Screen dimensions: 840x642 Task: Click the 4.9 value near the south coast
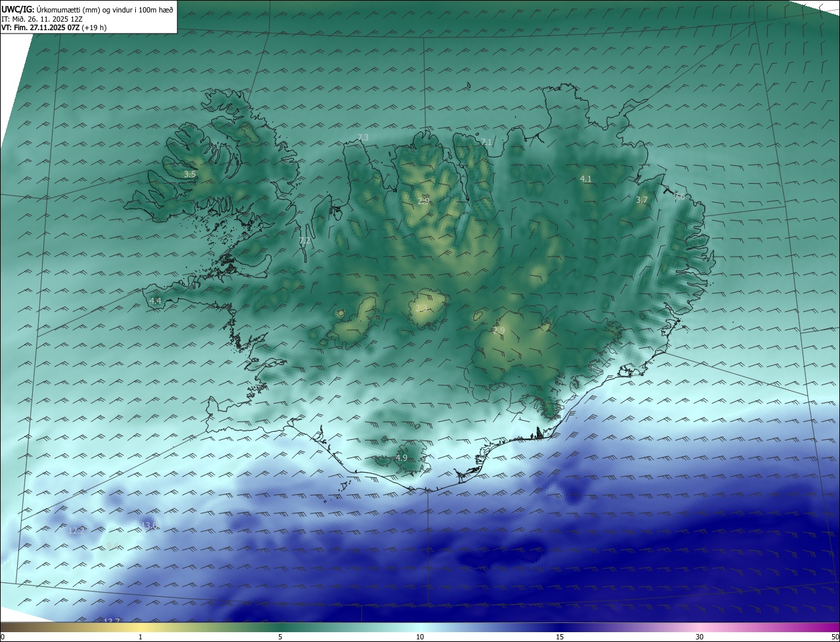coord(402,458)
